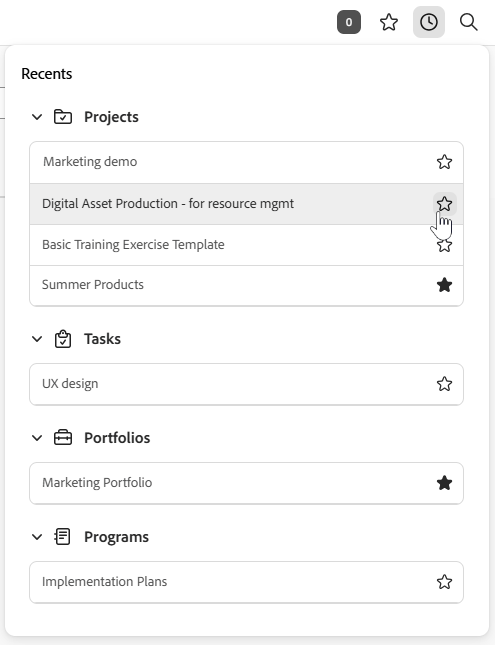Star the UX design task
The image size is (495, 645).
click(x=444, y=384)
